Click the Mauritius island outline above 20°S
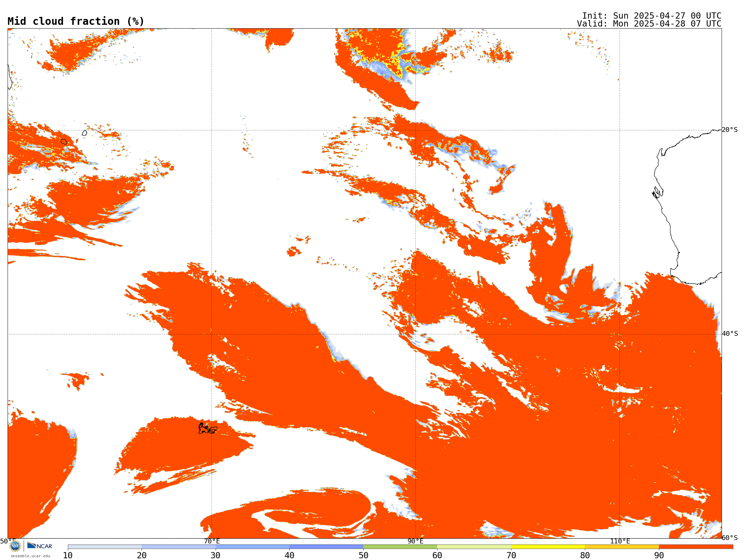The width and height of the screenshot is (744, 560). click(x=84, y=133)
